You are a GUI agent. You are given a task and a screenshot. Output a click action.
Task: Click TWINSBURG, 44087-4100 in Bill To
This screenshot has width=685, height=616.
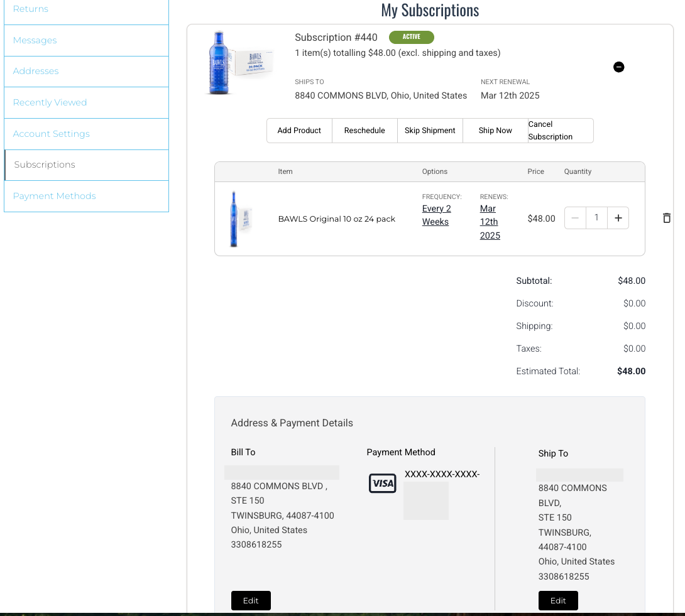283,516
